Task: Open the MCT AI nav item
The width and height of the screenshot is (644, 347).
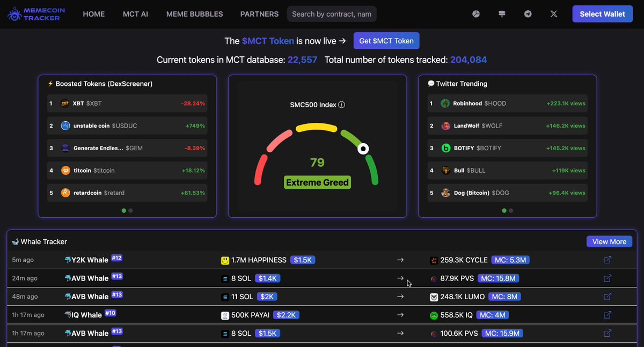Action: coord(136,14)
